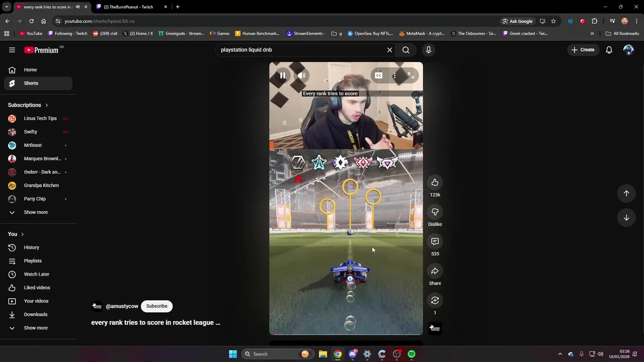Switch to TheBurntPeanut Twitch tab

coord(132,7)
